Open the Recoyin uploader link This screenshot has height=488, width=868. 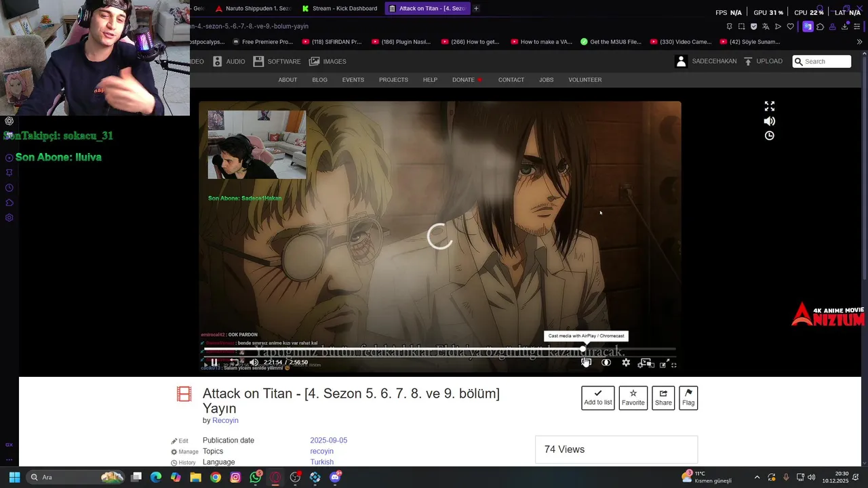[x=225, y=420]
